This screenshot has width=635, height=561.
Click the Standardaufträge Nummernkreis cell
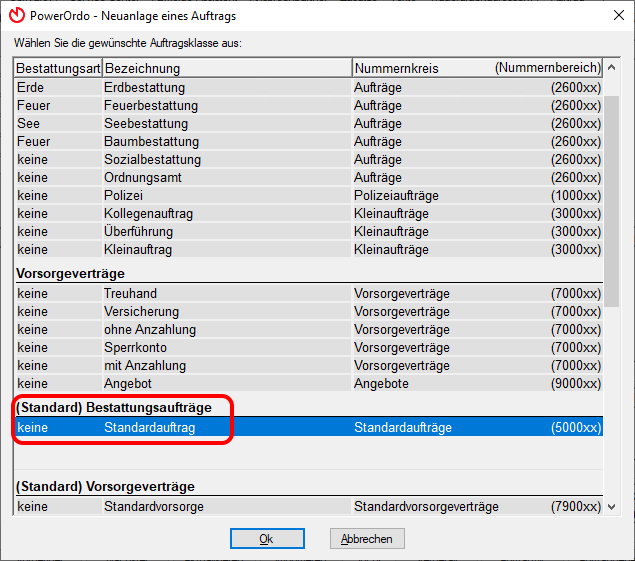(x=403, y=427)
